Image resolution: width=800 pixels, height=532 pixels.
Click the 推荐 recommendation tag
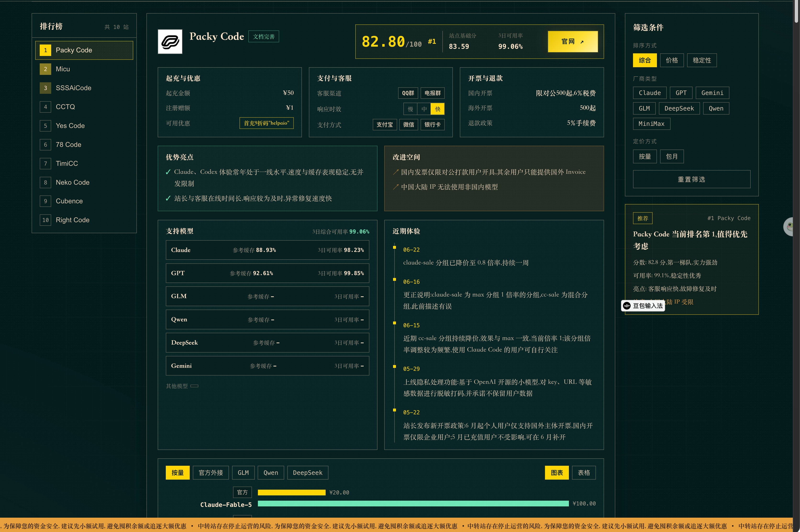(x=643, y=218)
